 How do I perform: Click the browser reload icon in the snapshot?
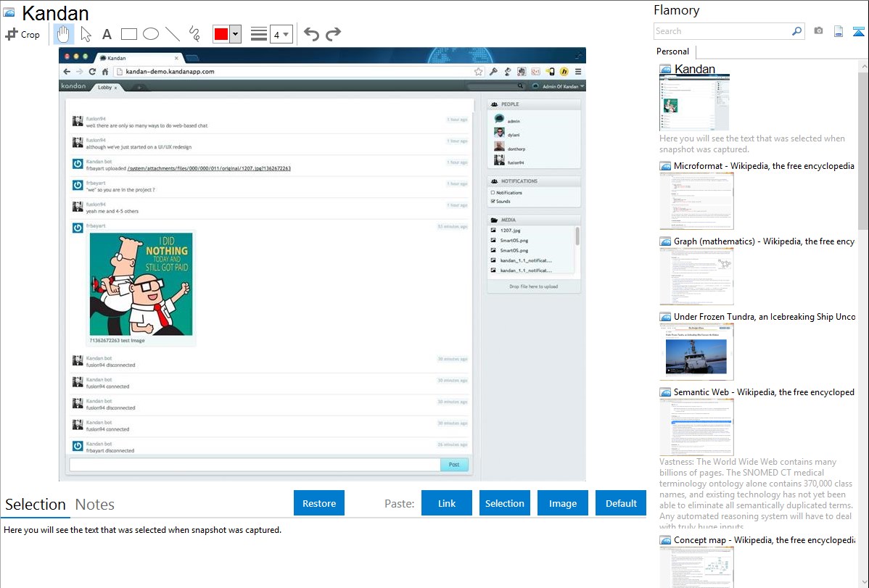pyautogui.click(x=92, y=72)
